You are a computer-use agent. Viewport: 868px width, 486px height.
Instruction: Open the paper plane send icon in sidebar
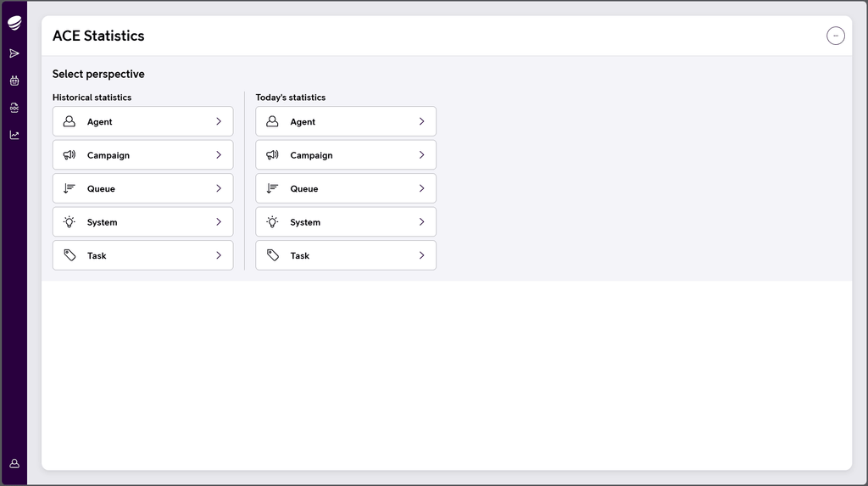[14, 53]
